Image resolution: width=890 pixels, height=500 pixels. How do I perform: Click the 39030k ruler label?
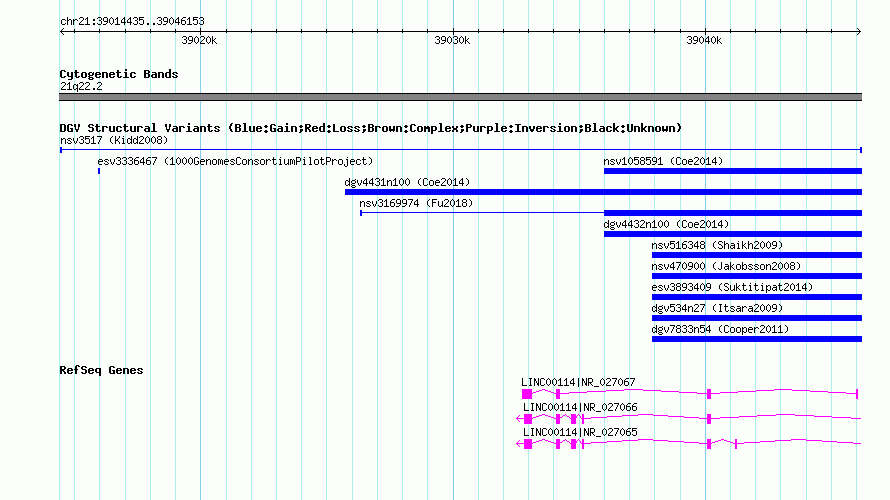click(452, 40)
